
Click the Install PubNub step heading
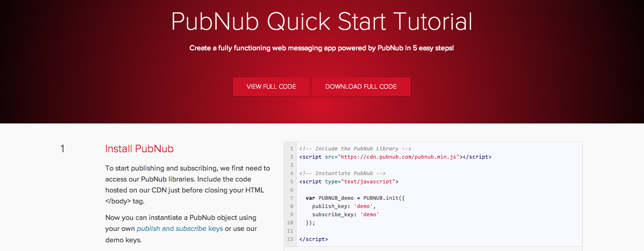pos(139,149)
